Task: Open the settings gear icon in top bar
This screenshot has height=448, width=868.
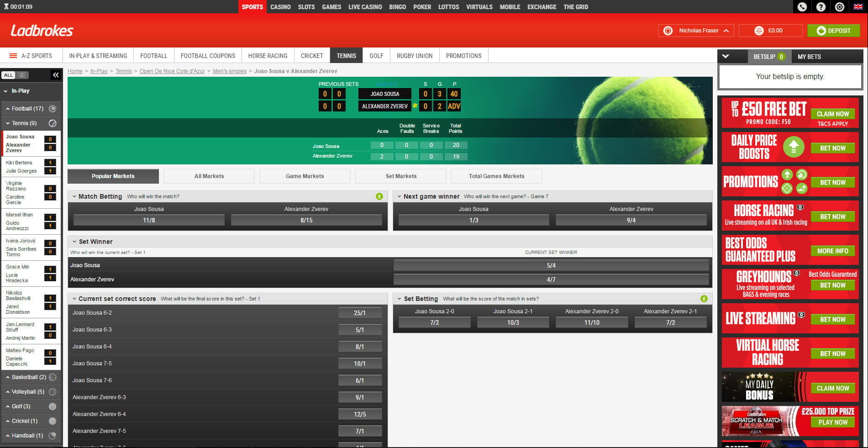Action: click(839, 7)
